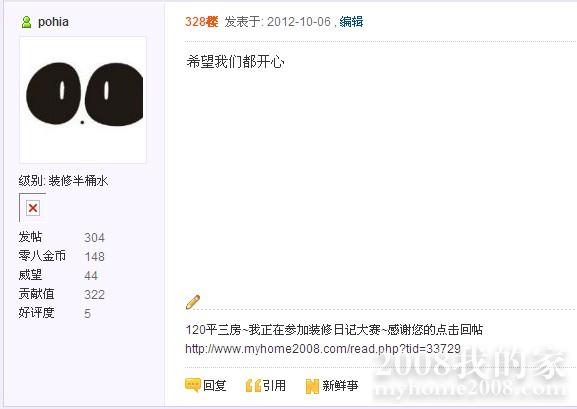This screenshot has height=409, width=577.
Task: Click the 编辑 edit link
Action: [x=351, y=22]
